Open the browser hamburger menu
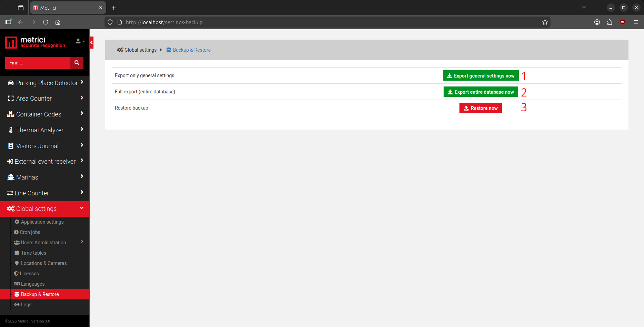Screen dimensions: 644x327 [x=636, y=22]
